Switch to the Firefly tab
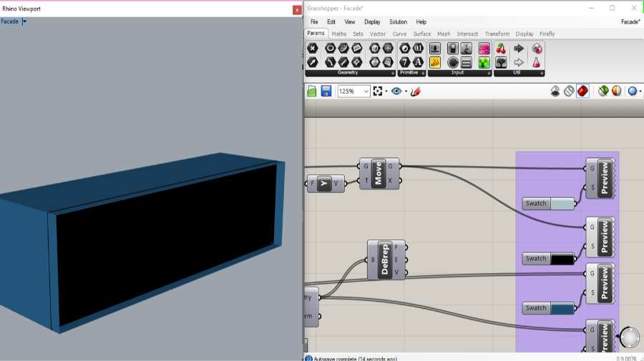Image resolution: width=644 pixels, height=361 pixels. (x=547, y=34)
